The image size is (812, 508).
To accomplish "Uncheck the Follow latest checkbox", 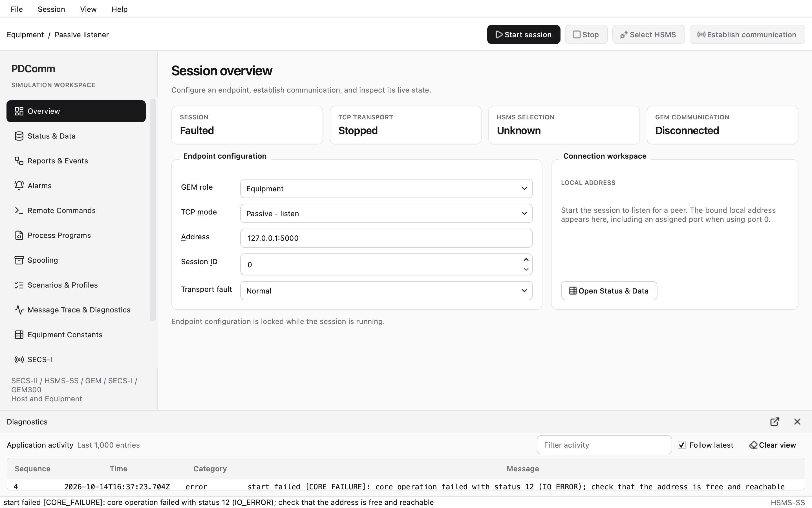I will click(x=681, y=445).
